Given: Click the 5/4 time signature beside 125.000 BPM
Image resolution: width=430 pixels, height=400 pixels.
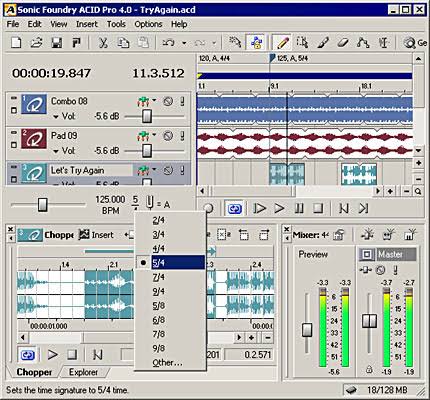Looking at the screenshot, I should 135,204.
